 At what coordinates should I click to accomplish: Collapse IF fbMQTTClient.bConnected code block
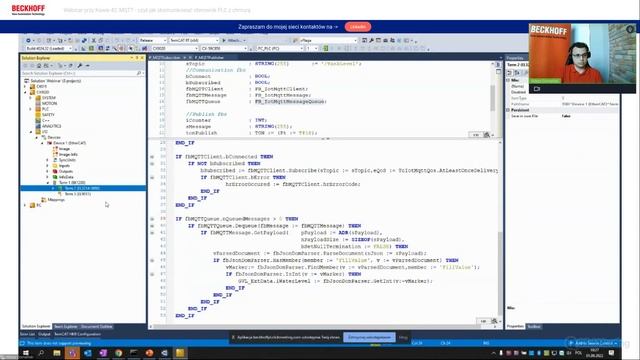tap(152, 157)
